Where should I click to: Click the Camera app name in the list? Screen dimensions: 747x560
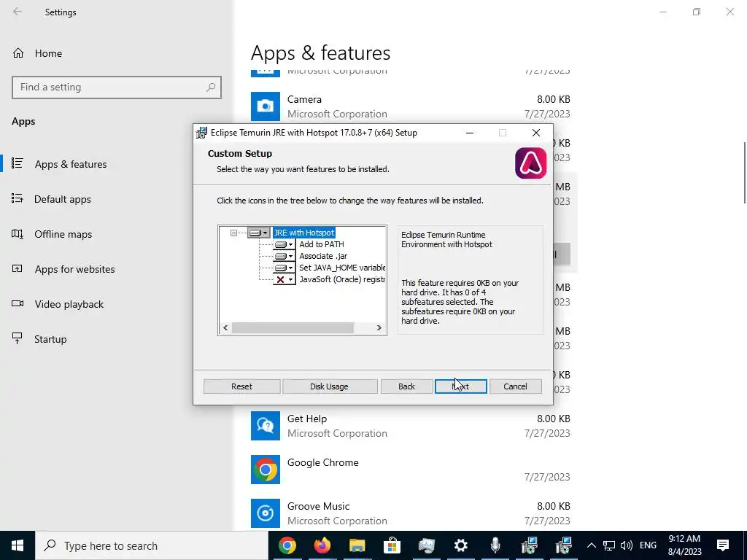(304, 99)
